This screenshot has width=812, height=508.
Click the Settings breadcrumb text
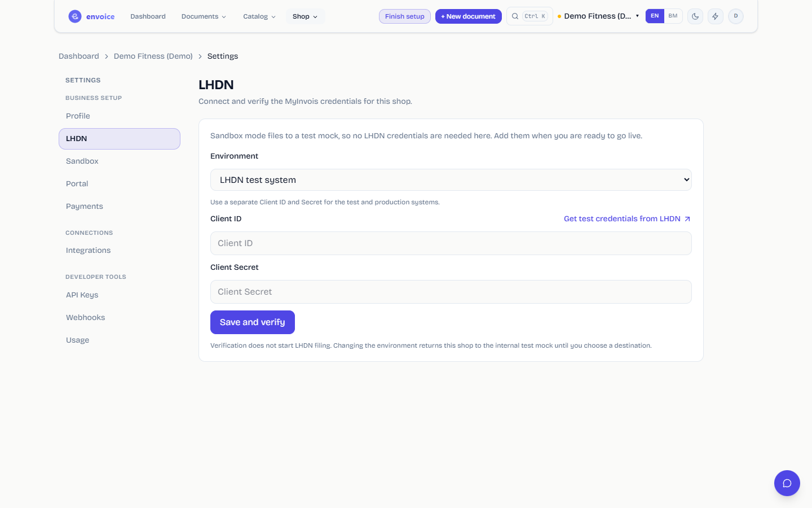coord(223,56)
